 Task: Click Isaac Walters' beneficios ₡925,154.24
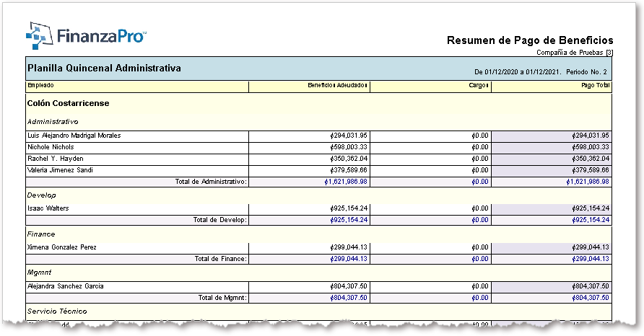pyautogui.click(x=349, y=208)
